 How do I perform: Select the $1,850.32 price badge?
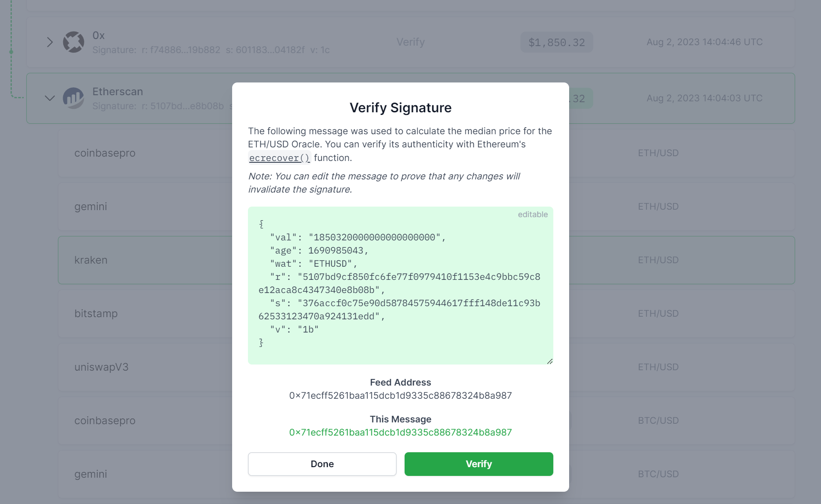[557, 42]
